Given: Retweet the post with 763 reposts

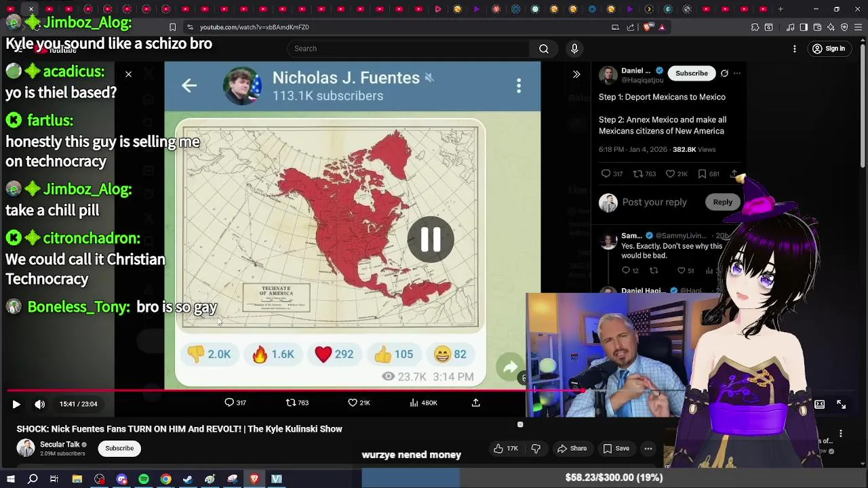Looking at the screenshot, I should (x=644, y=174).
